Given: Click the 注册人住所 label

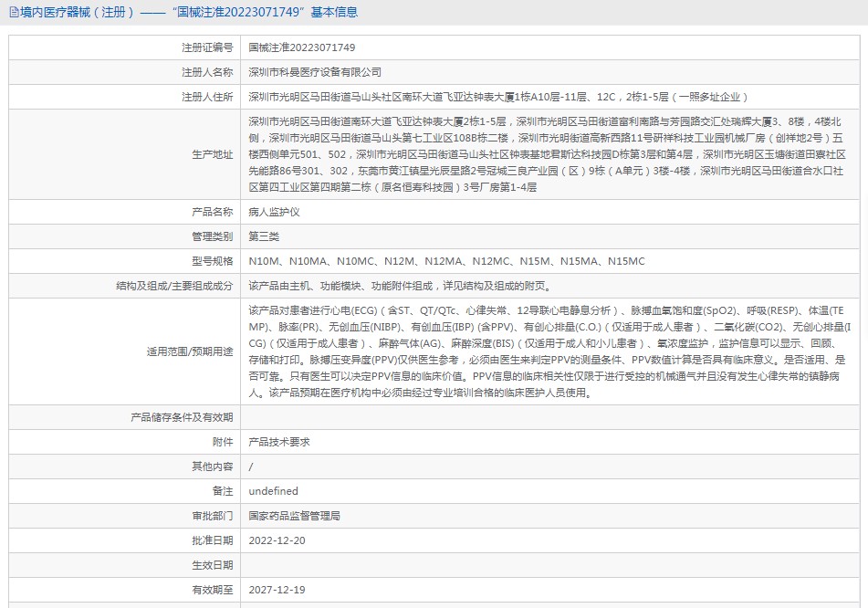Looking at the screenshot, I should [x=207, y=97].
